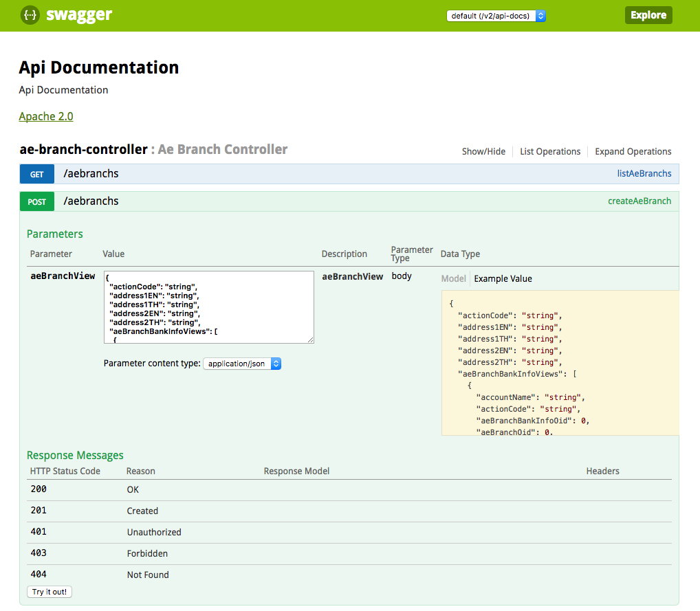Click the Explore button in the header

point(647,14)
